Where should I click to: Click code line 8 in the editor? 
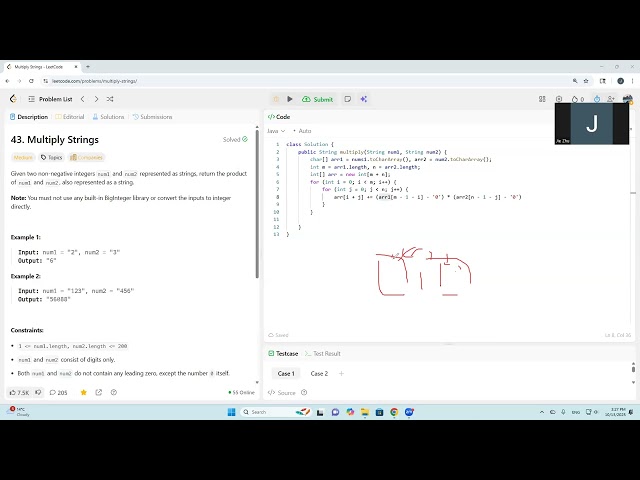427,197
